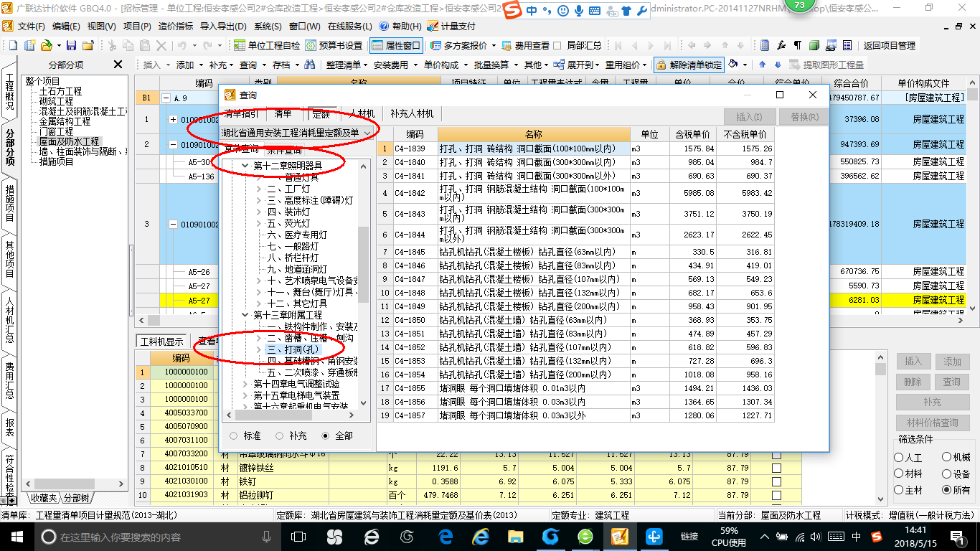Viewport: 980px width, 551px height.
Task: Click the New file icon in the toolbar
Action: click(13, 45)
